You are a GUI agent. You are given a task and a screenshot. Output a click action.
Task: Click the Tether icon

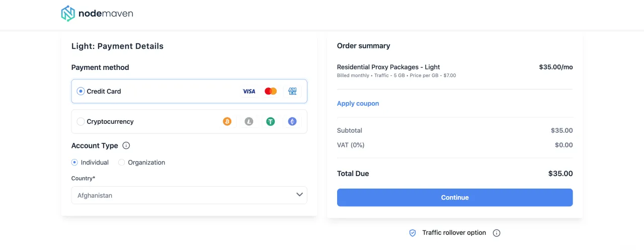[271, 121]
